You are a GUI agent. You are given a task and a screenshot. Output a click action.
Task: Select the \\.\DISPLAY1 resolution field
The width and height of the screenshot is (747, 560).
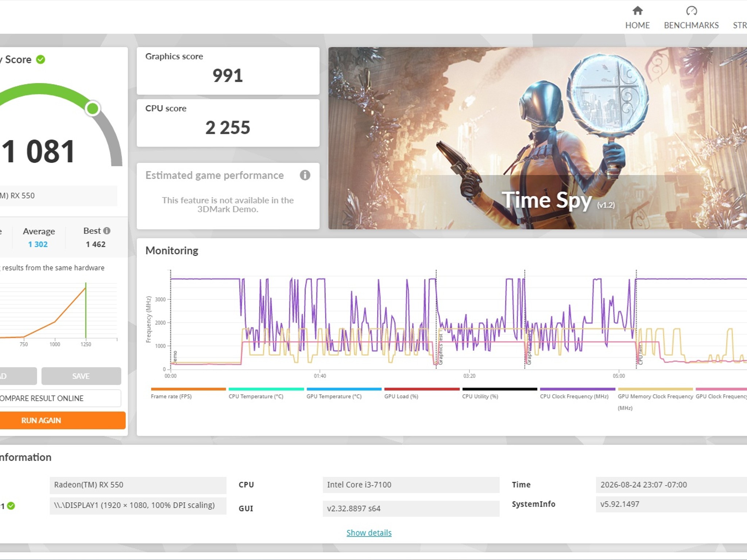(x=138, y=505)
